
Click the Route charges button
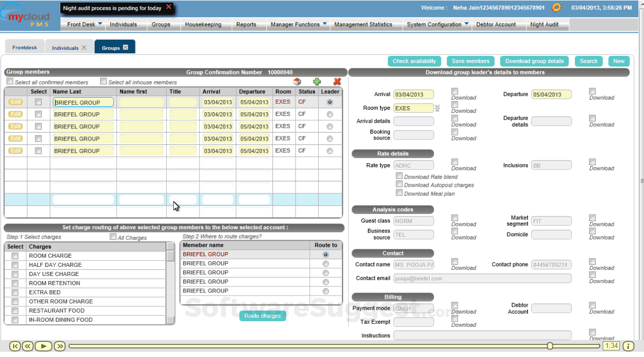coord(262,316)
